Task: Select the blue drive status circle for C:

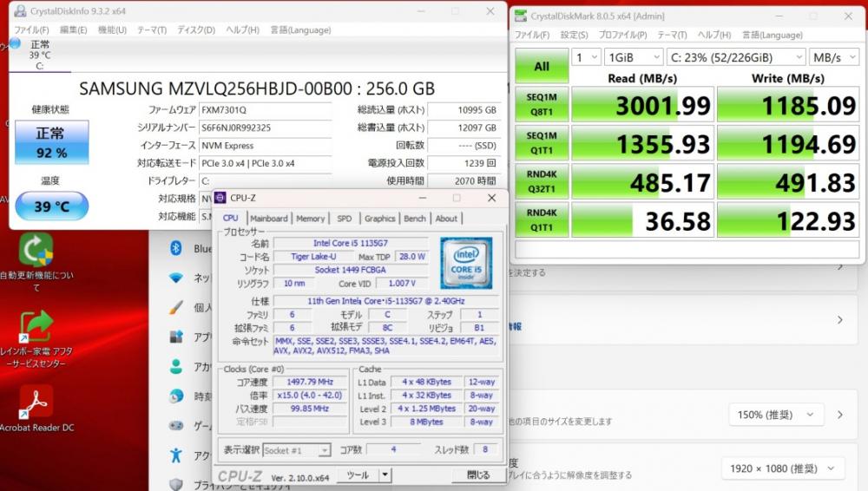Action: coord(15,43)
